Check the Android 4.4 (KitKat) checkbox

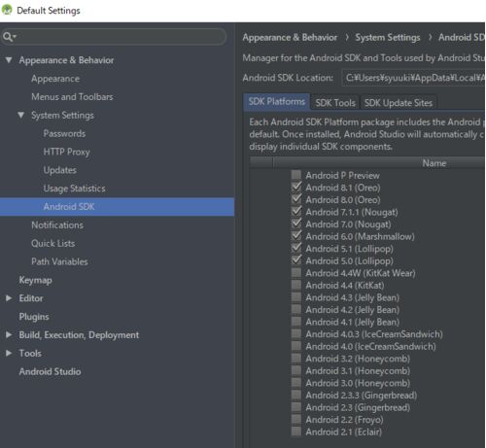pyautogui.click(x=296, y=285)
